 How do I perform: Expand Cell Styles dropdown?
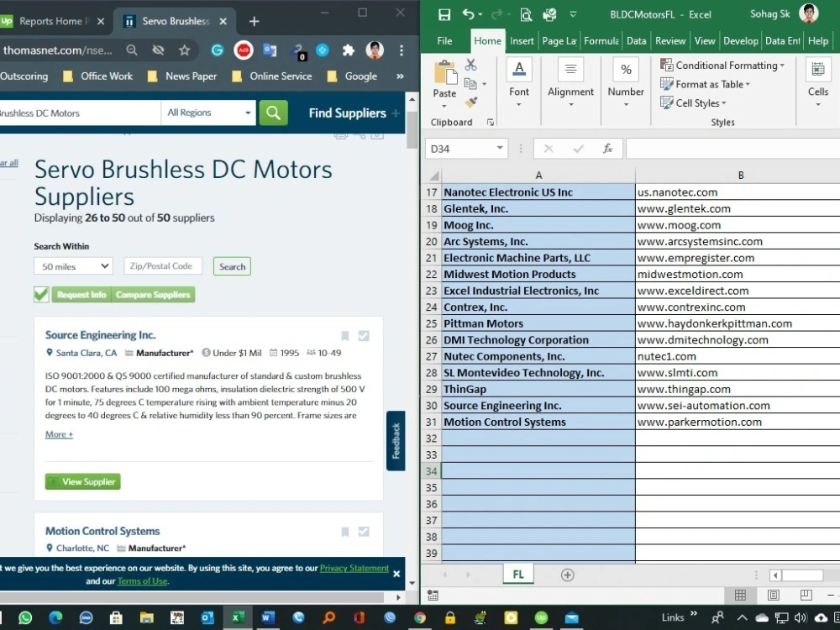(x=724, y=102)
